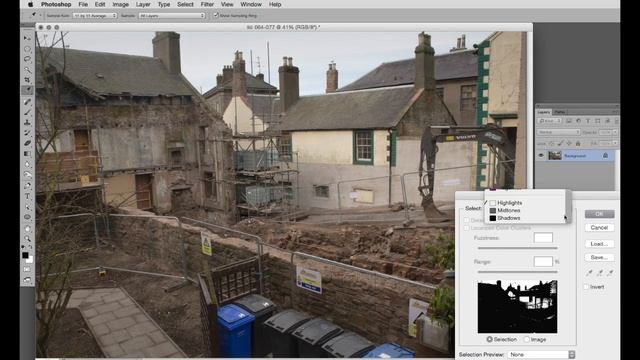The image size is (640, 360).
Task: Select the Hand tool
Action: [x=27, y=229]
